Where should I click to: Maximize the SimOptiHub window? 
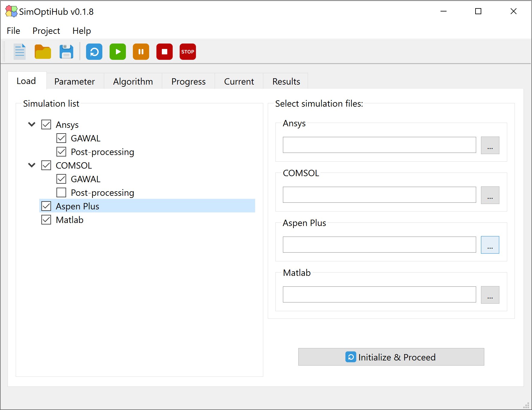pyautogui.click(x=478, y=11)
